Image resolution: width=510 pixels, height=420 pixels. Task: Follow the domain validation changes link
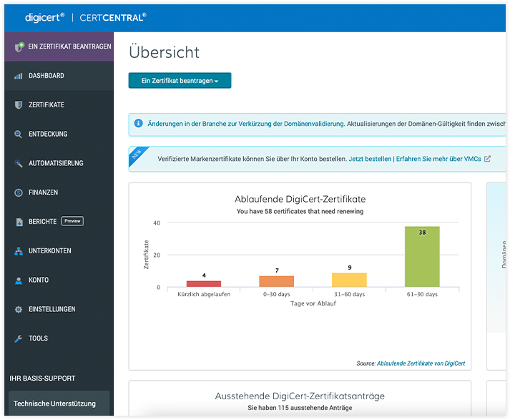pos(246,124)
